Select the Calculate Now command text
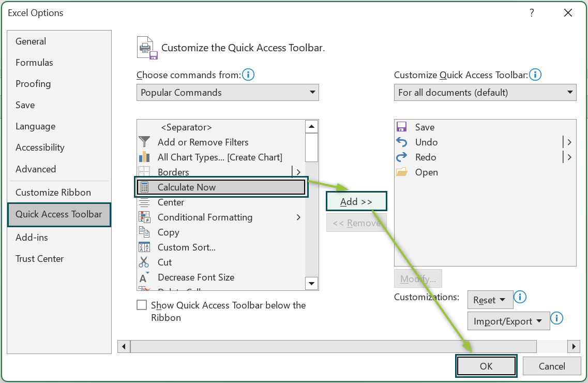 tap(186, 187)
